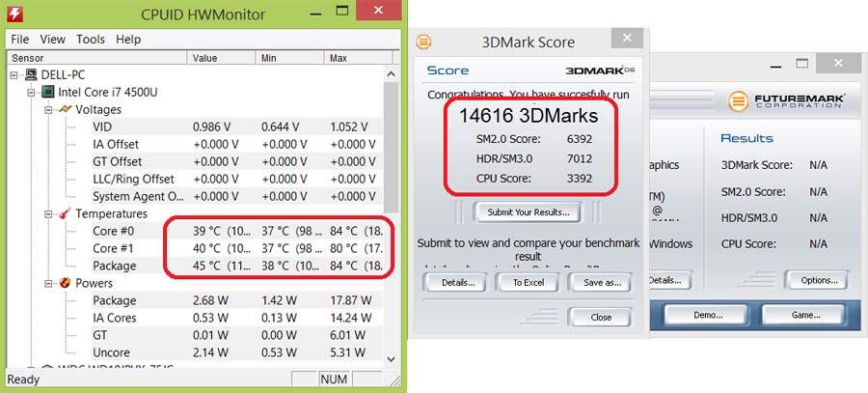Click the scrollbar down arrow in HWMonitor
The width and height of the screenshot is (868, 393).
click(391, 358)
